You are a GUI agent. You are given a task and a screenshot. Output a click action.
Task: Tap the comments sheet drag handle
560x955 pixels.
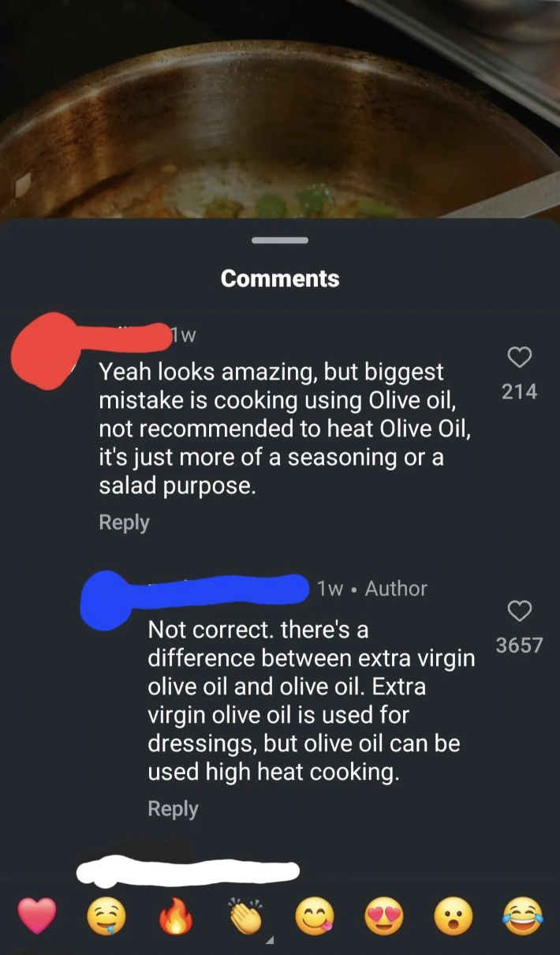tap(280, 240)
